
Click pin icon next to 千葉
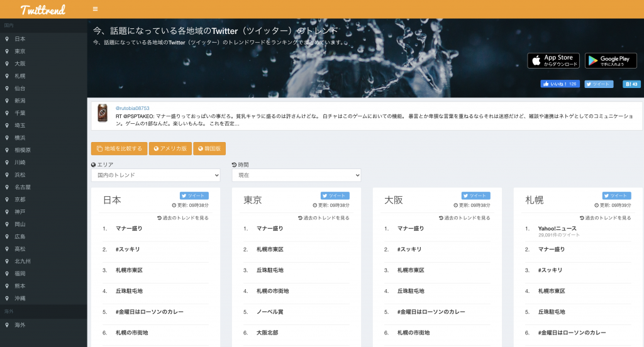coord(7,113)
